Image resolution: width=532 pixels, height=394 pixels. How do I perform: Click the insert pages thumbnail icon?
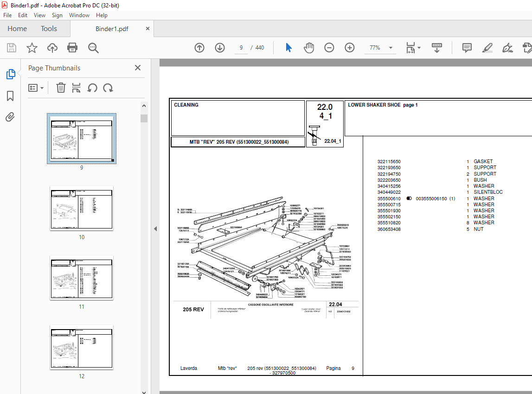click(77, 88)
